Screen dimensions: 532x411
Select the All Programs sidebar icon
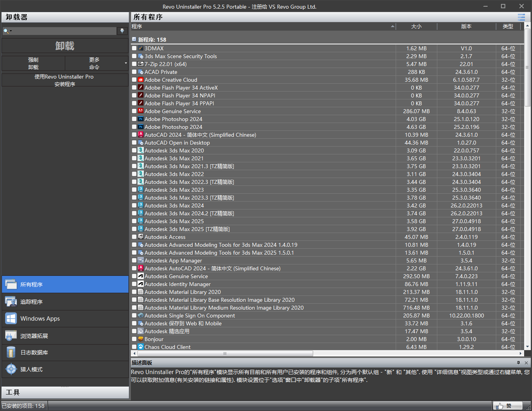[11, 284]
